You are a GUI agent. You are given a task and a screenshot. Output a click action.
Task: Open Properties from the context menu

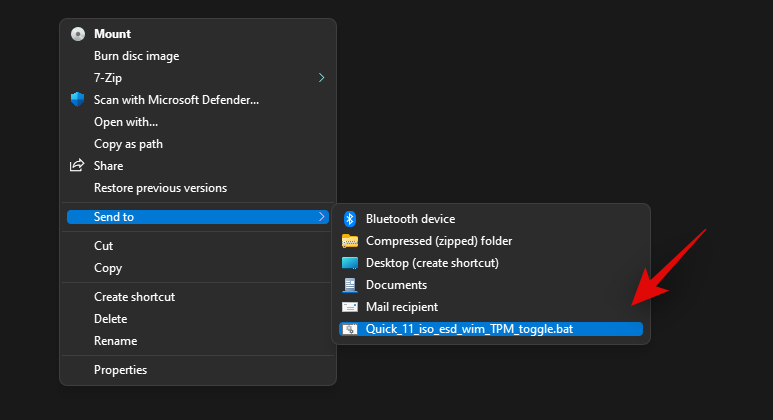tap(120, 370)
